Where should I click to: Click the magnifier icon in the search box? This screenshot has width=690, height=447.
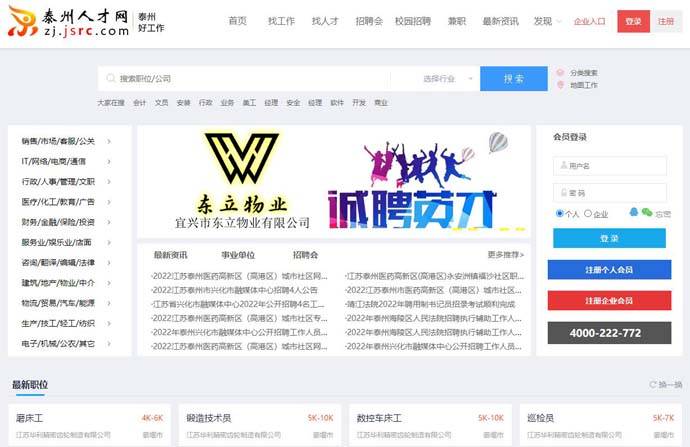[110, 79]
